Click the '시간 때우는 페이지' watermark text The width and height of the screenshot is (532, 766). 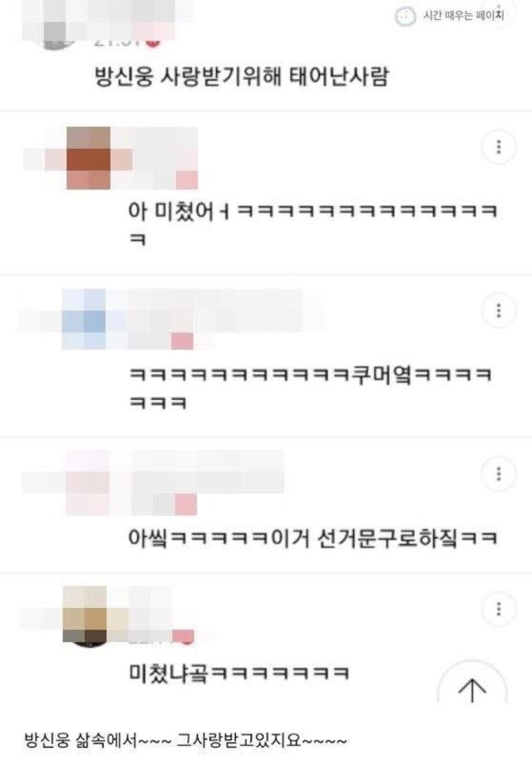point(463,16)
